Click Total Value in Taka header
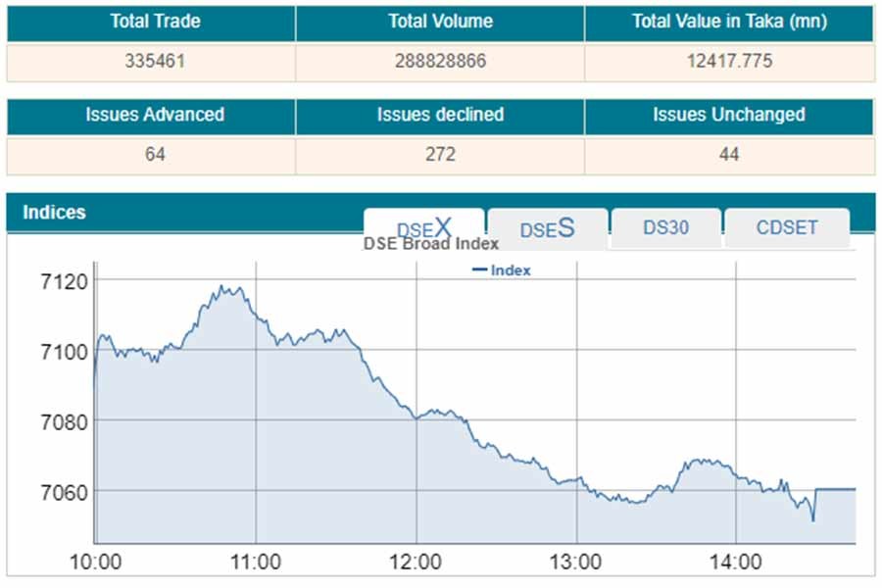The height and width of the screenshot is (588, 882). click(x=729, y=22)
